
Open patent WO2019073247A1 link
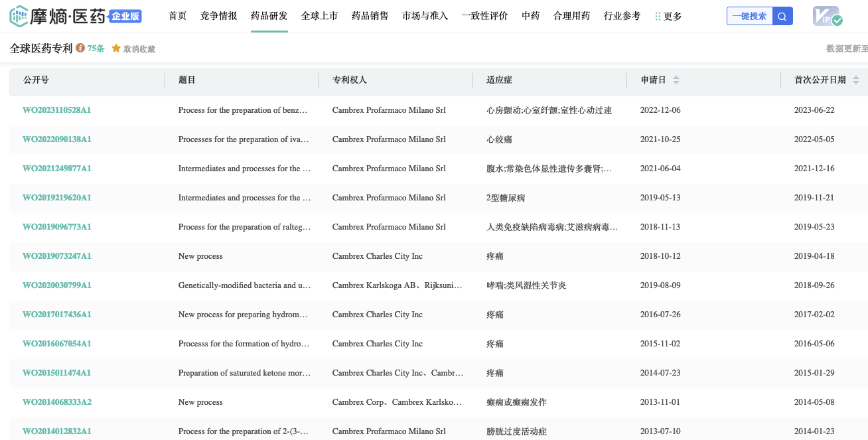coord(57,256)
